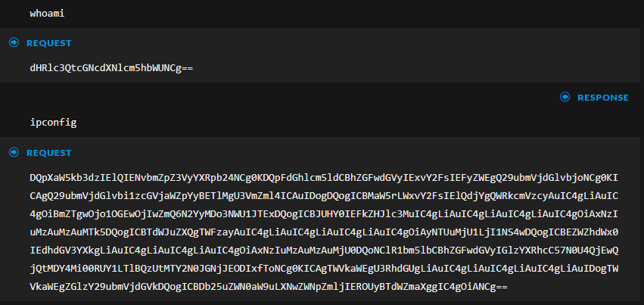The image size is (644, 305).
Task: Click the arrow icon beside the RESPONSE label
Action: tap(565, 98)
